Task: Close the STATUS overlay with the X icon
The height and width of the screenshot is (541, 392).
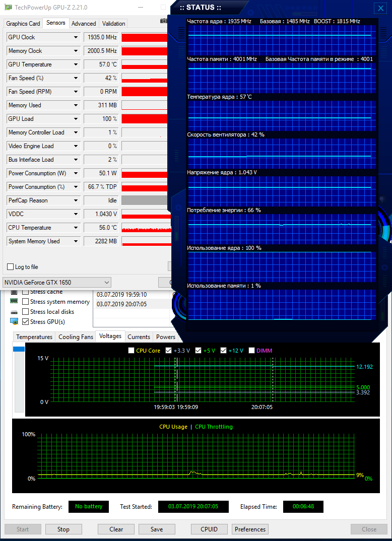Action: click(380, 8)
